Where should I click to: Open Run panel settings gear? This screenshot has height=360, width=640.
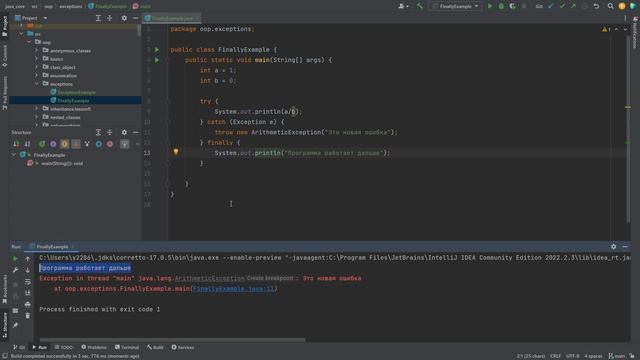613,247
